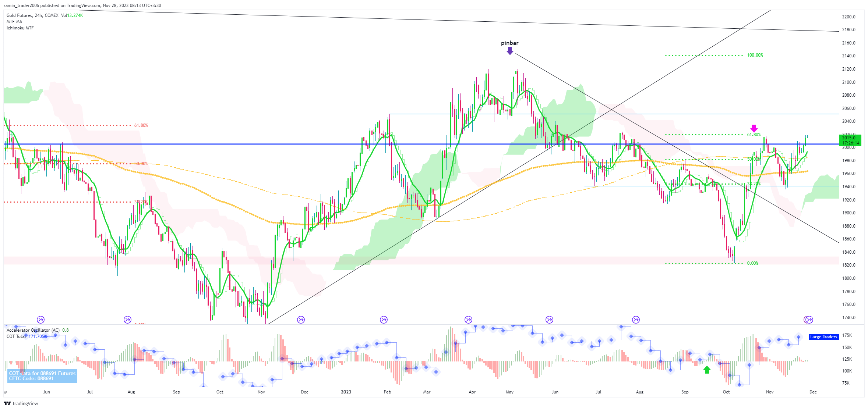Click the Apr label on time axis
The height and width of the screenshot is (410, 868).
coord(472,392)
